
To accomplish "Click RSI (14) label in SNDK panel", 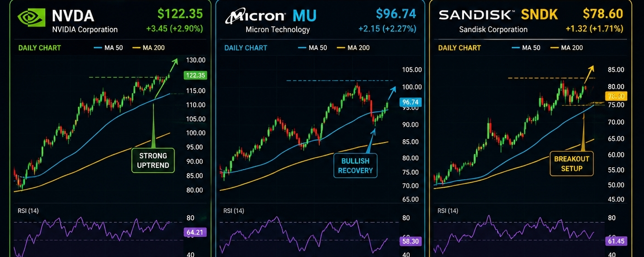I will pos(448,211).
